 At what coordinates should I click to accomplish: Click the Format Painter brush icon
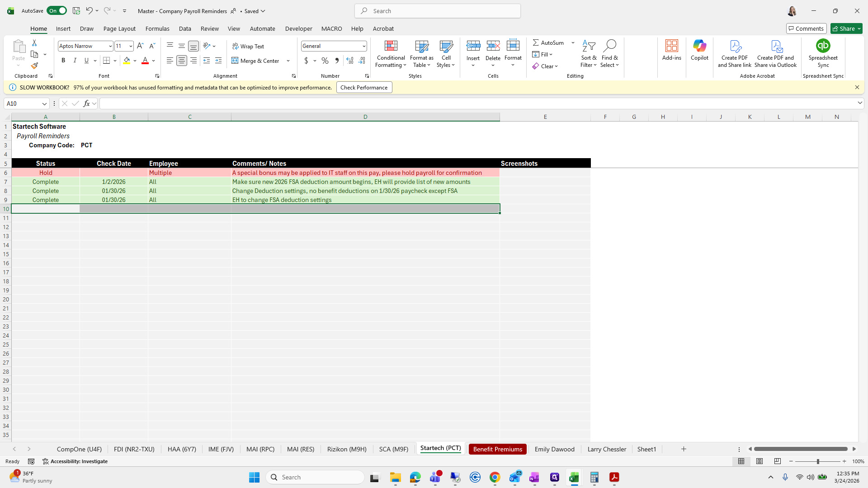34,66
